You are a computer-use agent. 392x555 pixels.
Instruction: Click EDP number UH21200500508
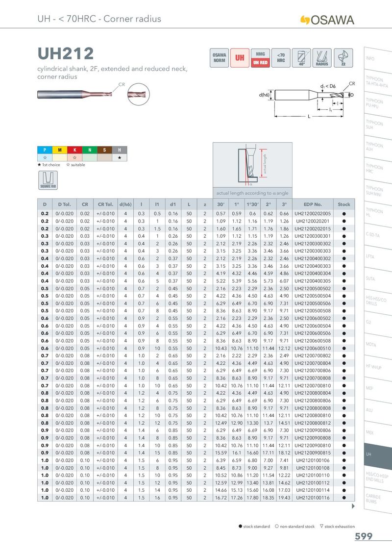tap(313, 311)
